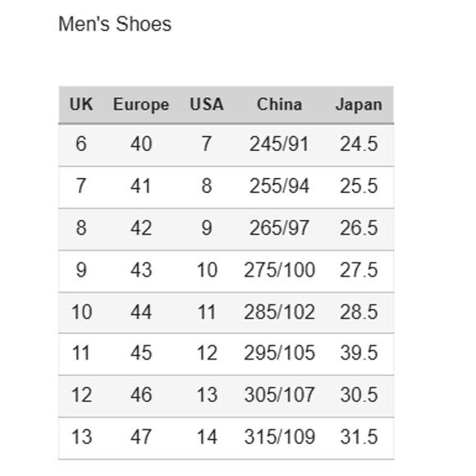Click the 285/102 China cell
The image size is (476, 476).
pos(280,312)
